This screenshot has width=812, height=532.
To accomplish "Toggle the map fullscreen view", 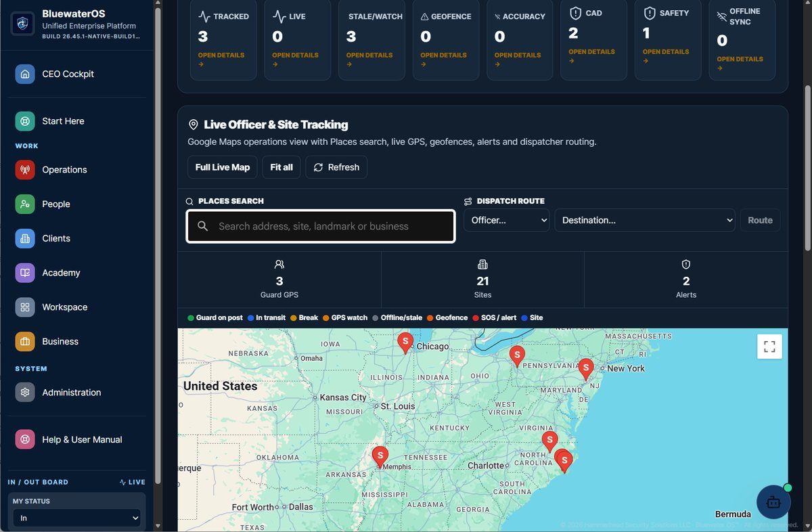I will (769, 347).
